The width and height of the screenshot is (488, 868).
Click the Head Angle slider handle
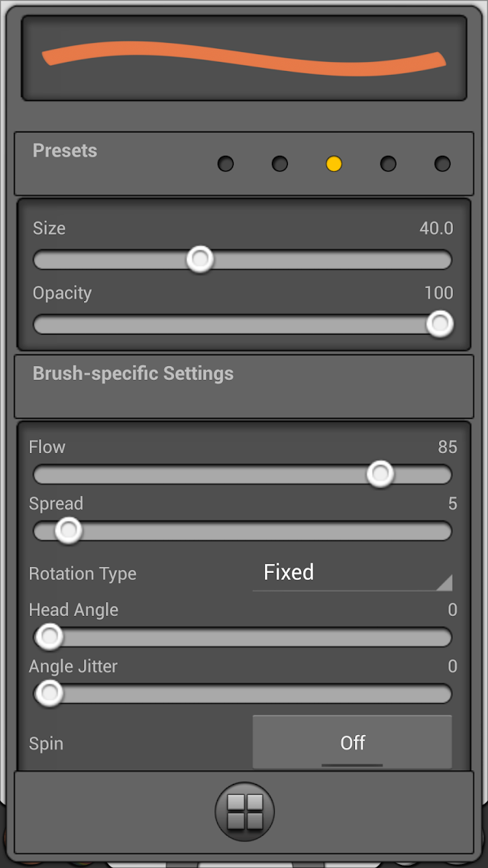[x=50, y=636]
